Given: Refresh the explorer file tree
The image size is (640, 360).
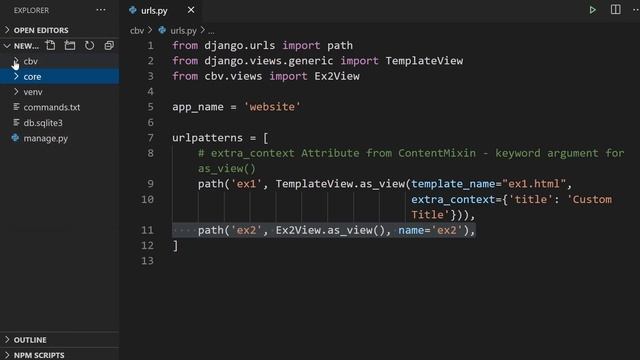Looking at the screenshot, I should (x=89, y=45).
